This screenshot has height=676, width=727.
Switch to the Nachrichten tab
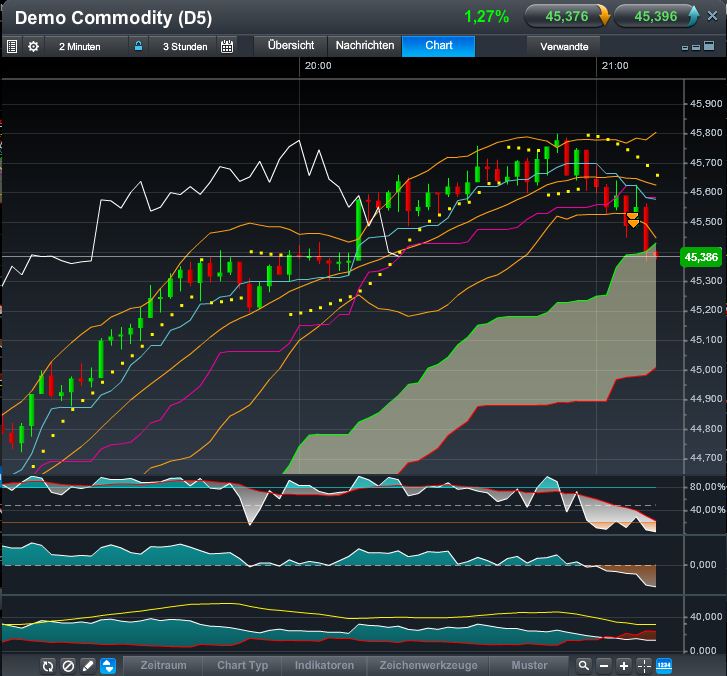[365, 45]
